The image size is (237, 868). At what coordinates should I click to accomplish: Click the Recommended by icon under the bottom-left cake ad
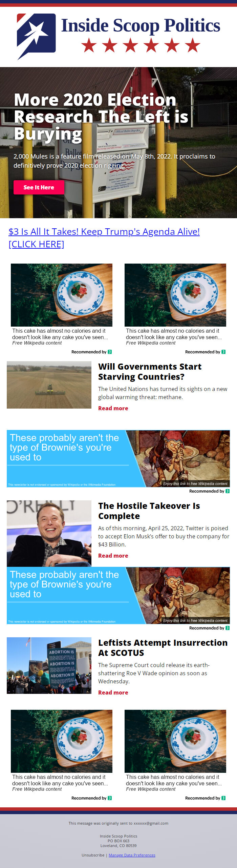coord(110,798)
